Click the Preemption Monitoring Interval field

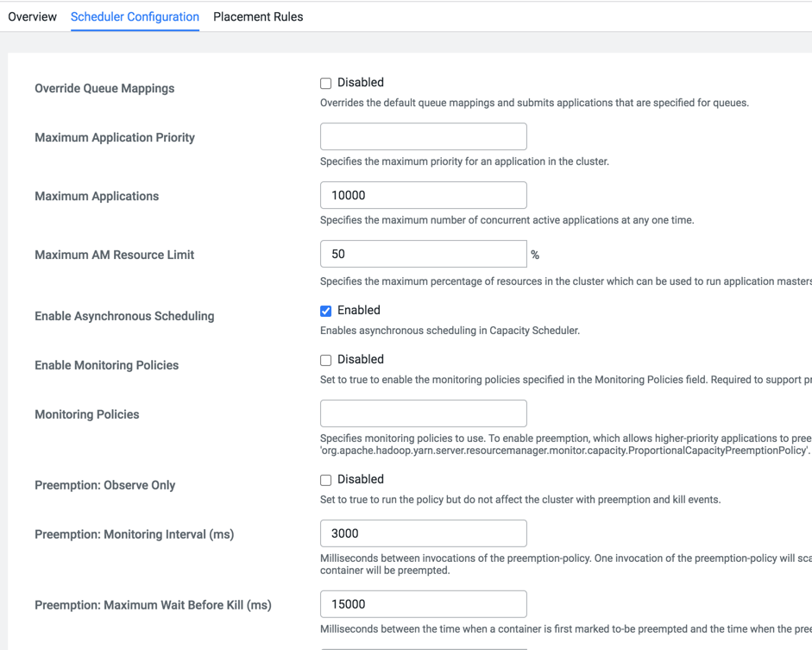pos(423,533)
